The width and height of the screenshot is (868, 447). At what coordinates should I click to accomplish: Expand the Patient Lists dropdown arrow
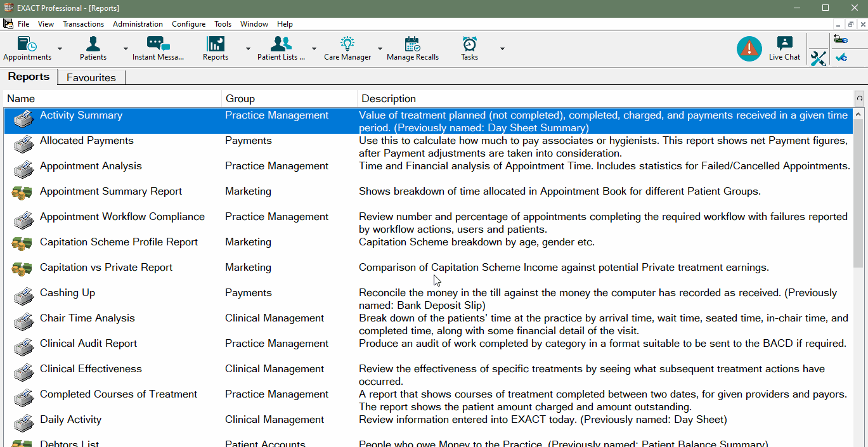point(314,49)
